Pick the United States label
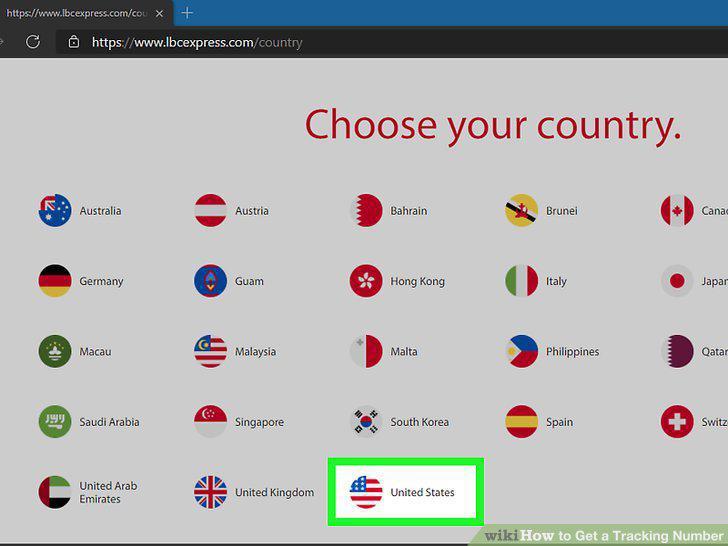The width and height of the screenshot is (728, 546). point(422,493)
